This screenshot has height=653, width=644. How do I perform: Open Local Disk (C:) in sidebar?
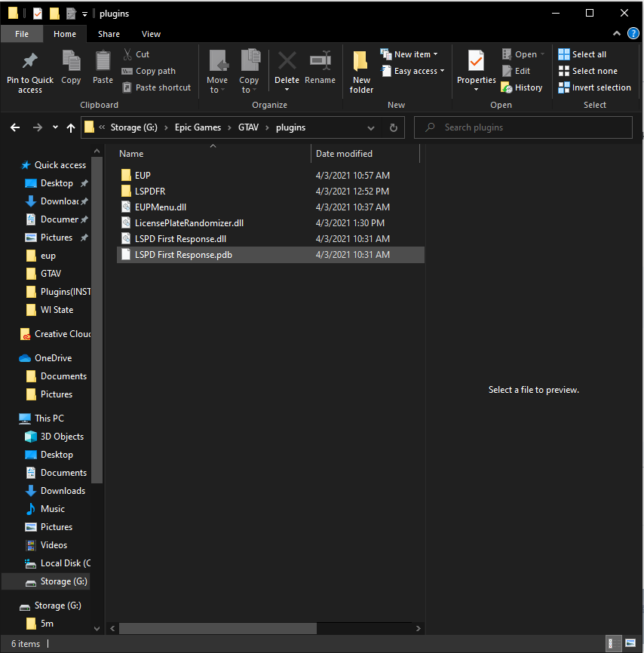coord(57,563)
